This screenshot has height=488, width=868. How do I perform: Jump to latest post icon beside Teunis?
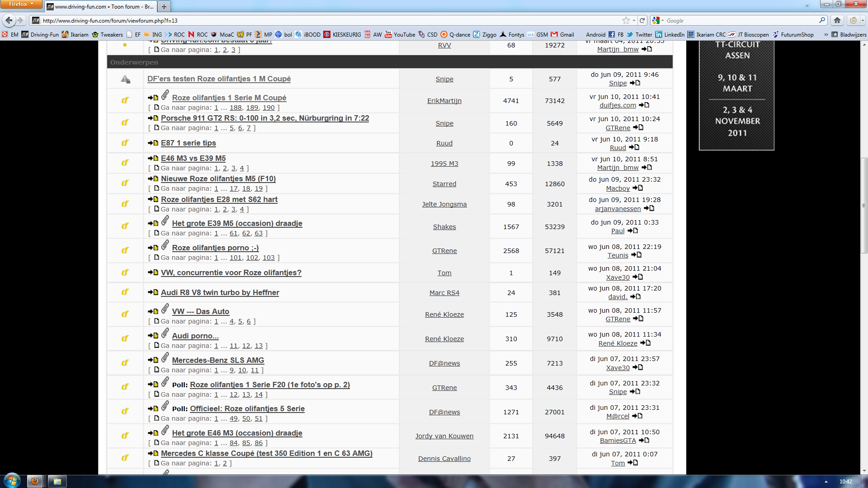coord(636,255)
